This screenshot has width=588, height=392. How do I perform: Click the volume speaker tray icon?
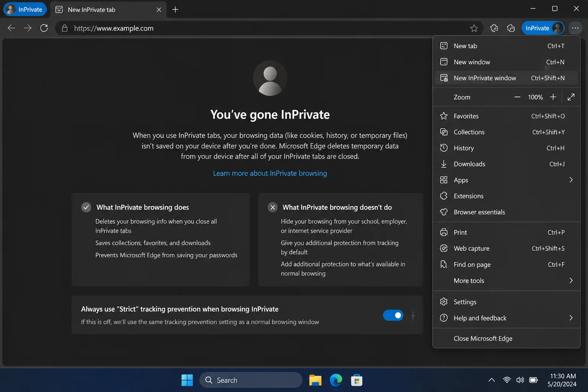(x=520, y=380)
